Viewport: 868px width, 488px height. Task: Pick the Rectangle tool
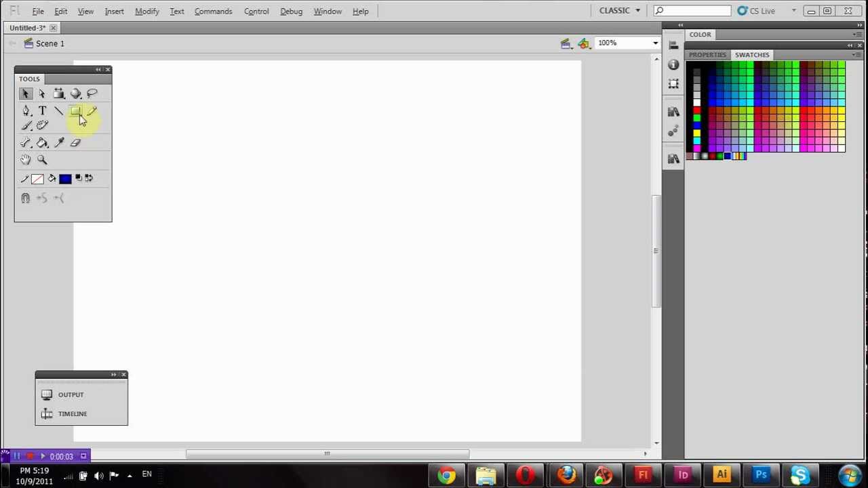click(x=75, y=111)
